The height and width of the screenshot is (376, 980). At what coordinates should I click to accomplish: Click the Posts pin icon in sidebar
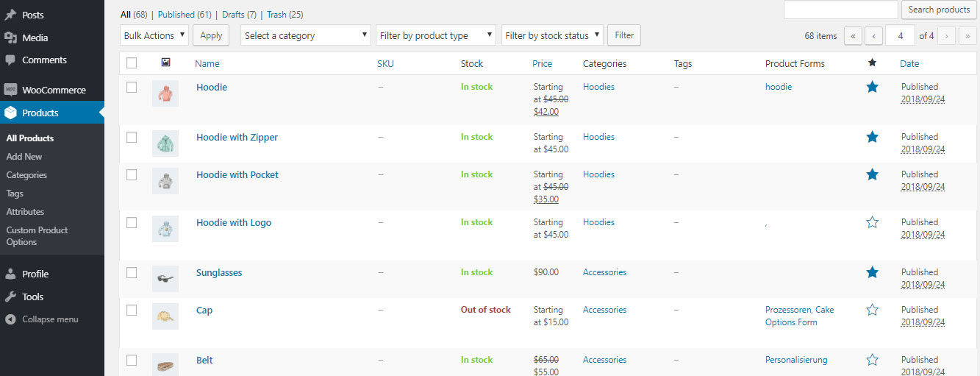point(10,15)
